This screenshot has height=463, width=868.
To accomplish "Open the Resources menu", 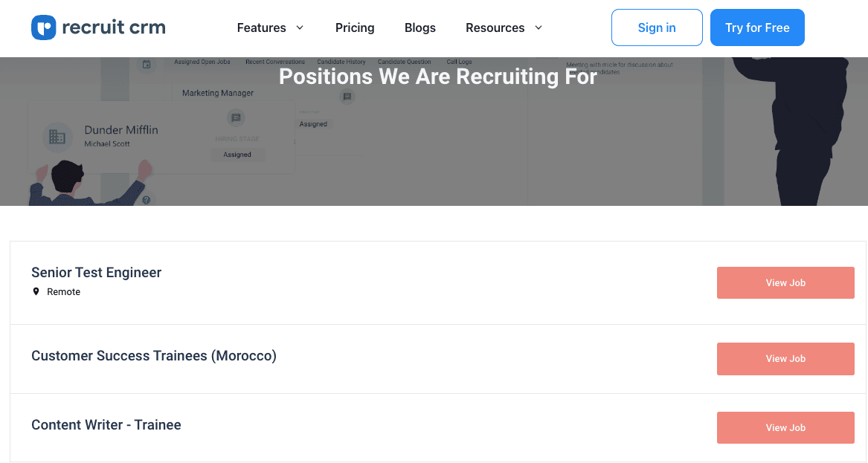I will point(495,27).
